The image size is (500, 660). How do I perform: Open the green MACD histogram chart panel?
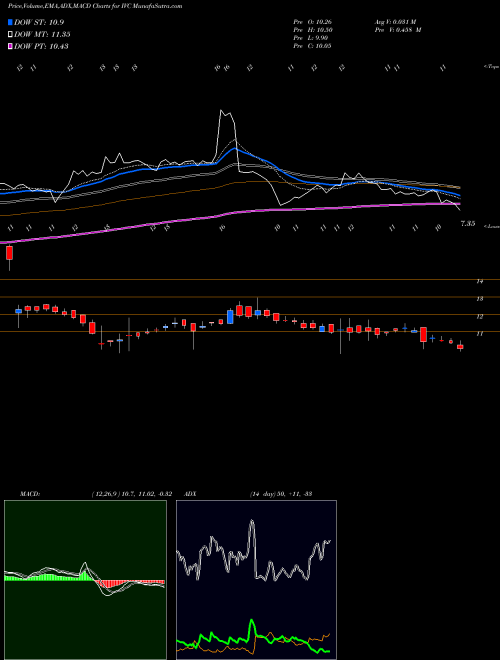coord(85,580)
